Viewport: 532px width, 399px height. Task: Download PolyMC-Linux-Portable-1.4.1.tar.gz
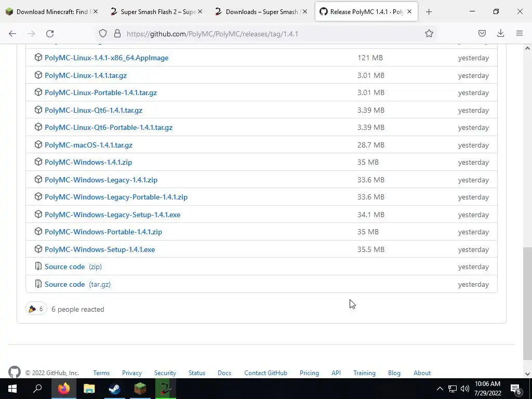click(x=101, y=92)
